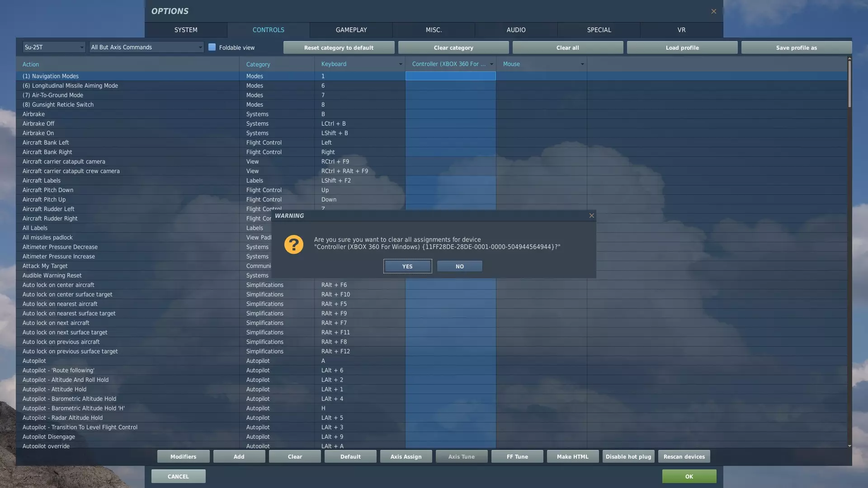Close the Warning dialog with X

pyautogui.click(x=591, y=216)
